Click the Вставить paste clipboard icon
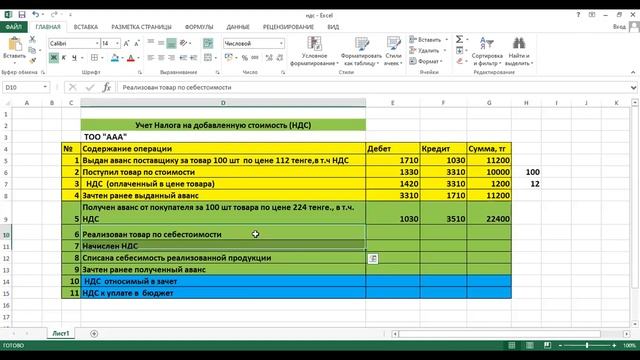This screenshot has width=640, height=360. pyautogui.click(x=15, y=44)
